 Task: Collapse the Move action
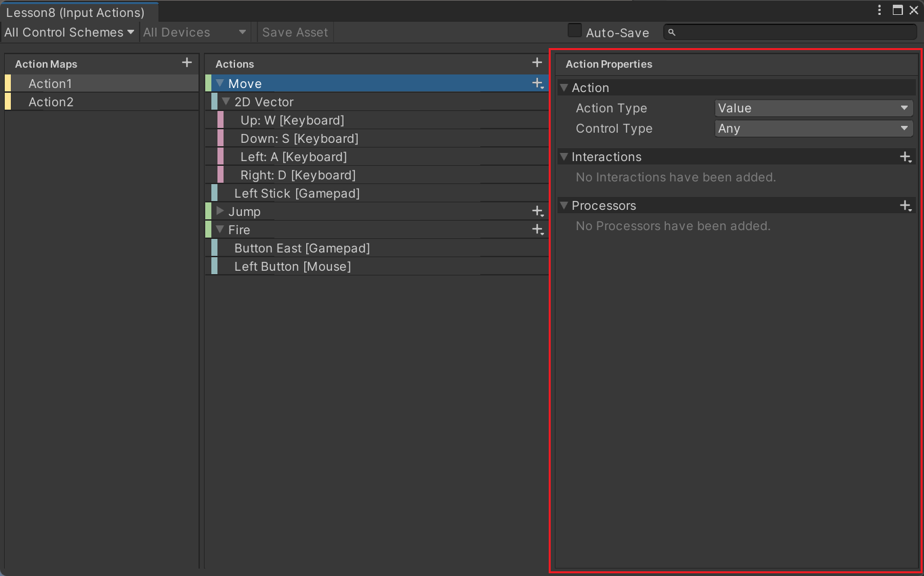(220, 83)
